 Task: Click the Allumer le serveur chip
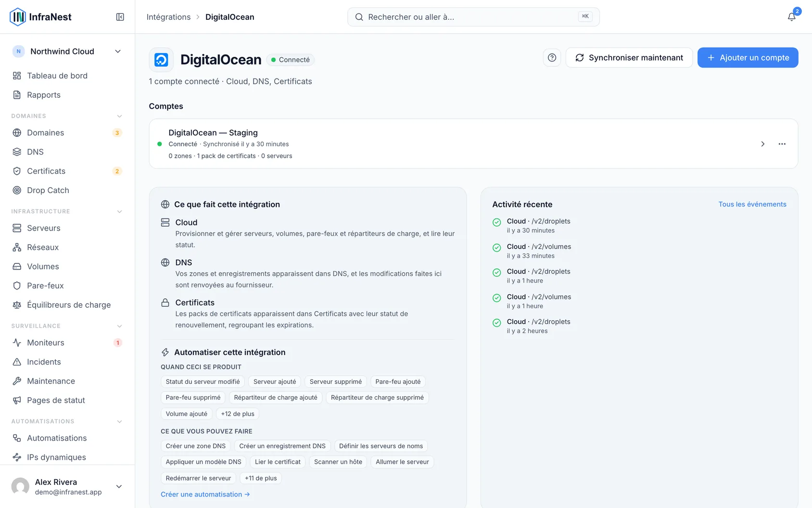click(402, 462)
